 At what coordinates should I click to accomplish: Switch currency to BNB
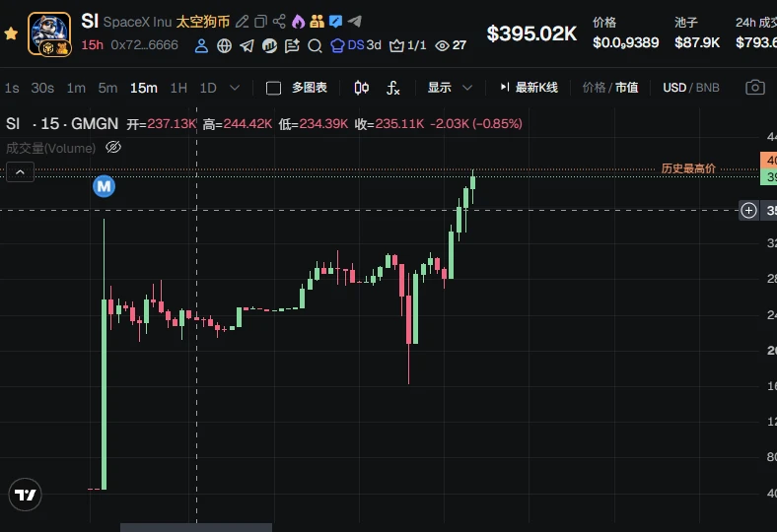pos(707,88)
